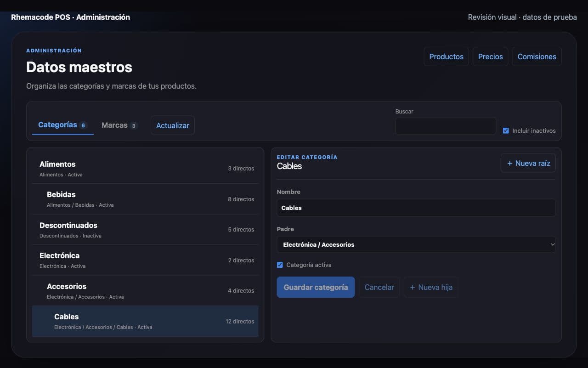Click the '5 directos' count text
The image size is (588, 368).
(x=241, y=229)
